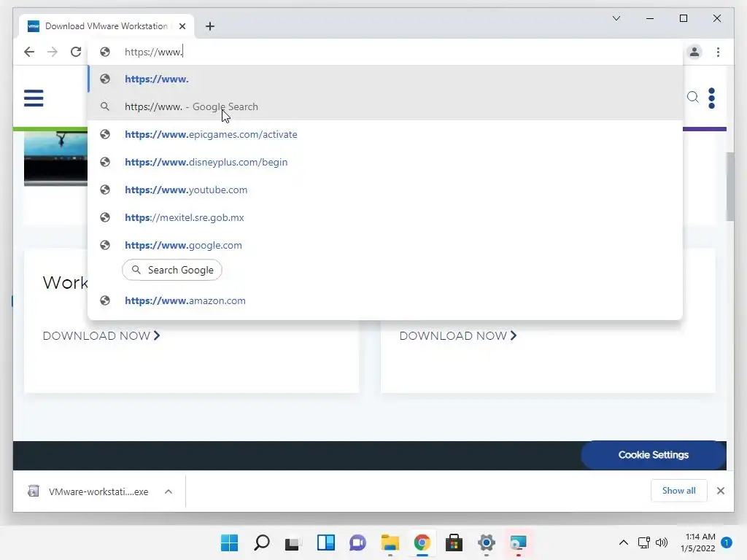Screen dimensions: 747x560
Task: Select the mexitel.sre.gob.mx suggestion
Action: point(385,217)
